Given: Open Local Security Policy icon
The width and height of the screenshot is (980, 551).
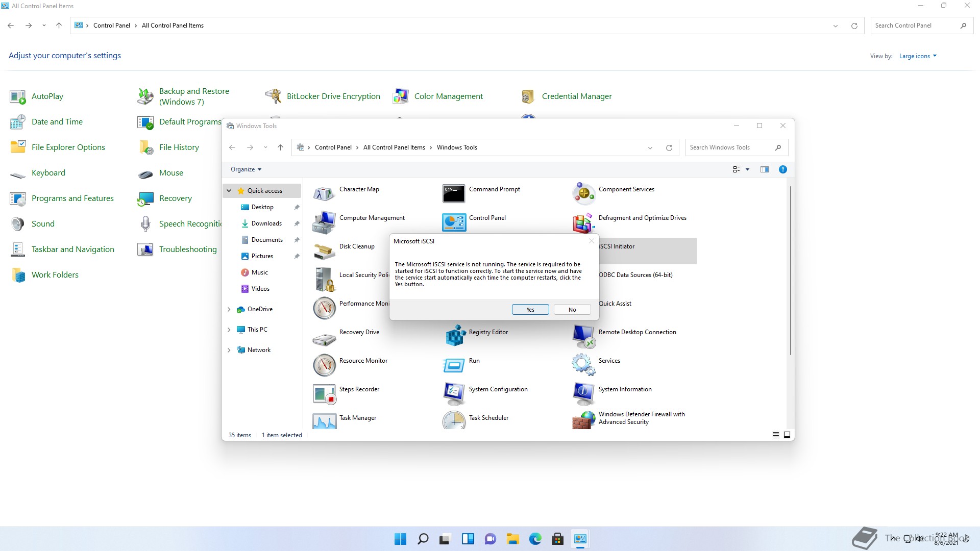Looking at the screenshot, I should point(324,280).
